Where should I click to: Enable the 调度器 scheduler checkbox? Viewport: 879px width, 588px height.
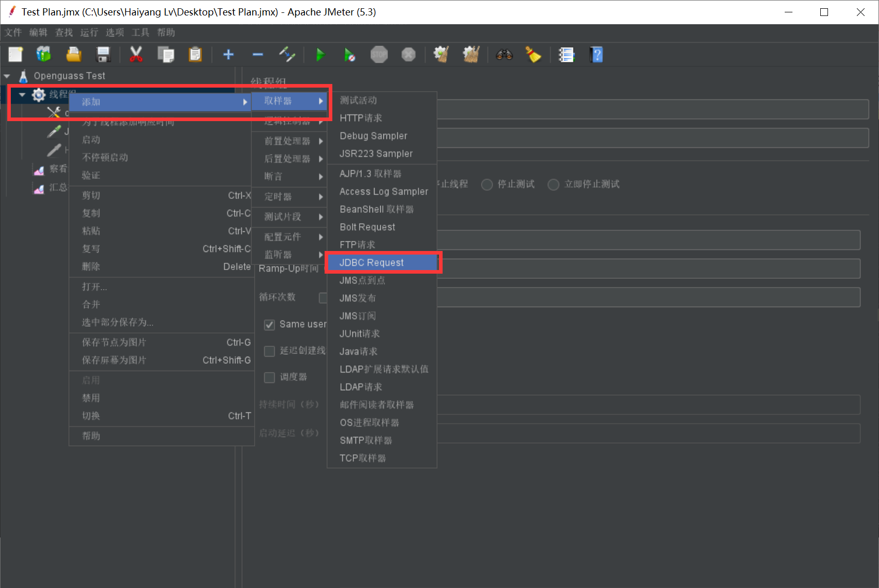point(269,377)
